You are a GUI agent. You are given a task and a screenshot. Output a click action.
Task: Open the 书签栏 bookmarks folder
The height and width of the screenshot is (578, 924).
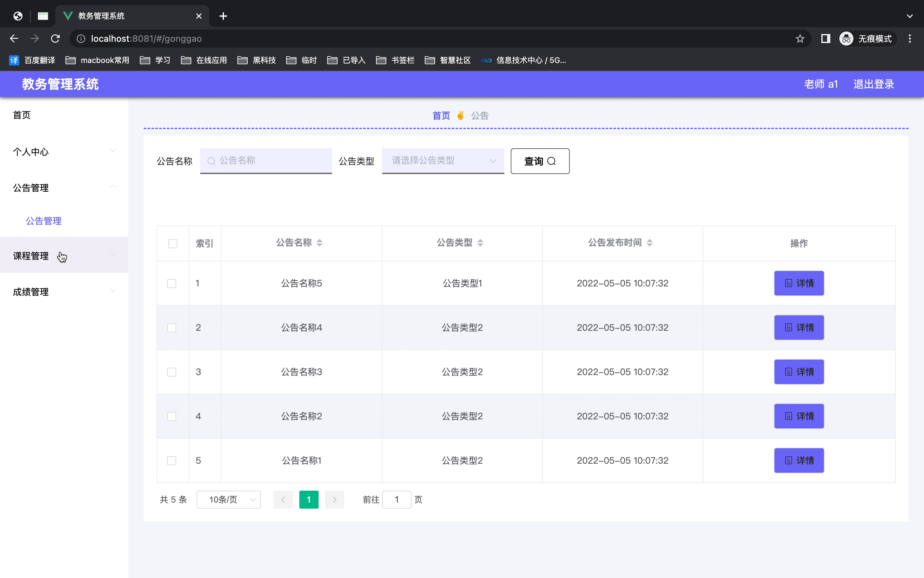(x=395, y=60)
